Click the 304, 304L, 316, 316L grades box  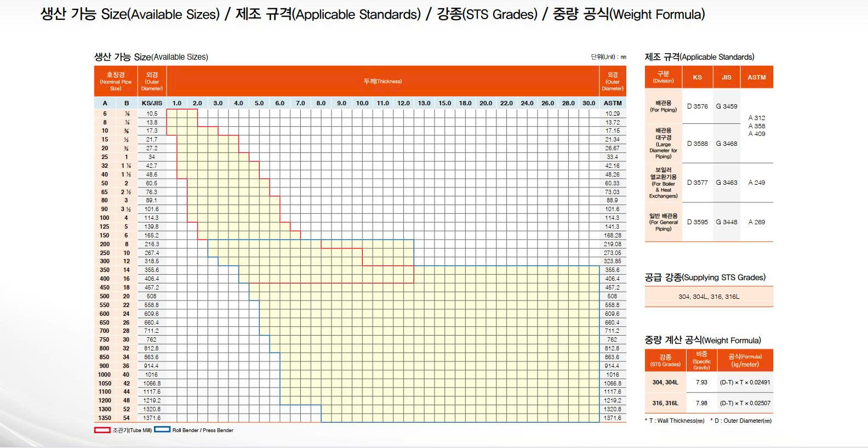[709, 297]
